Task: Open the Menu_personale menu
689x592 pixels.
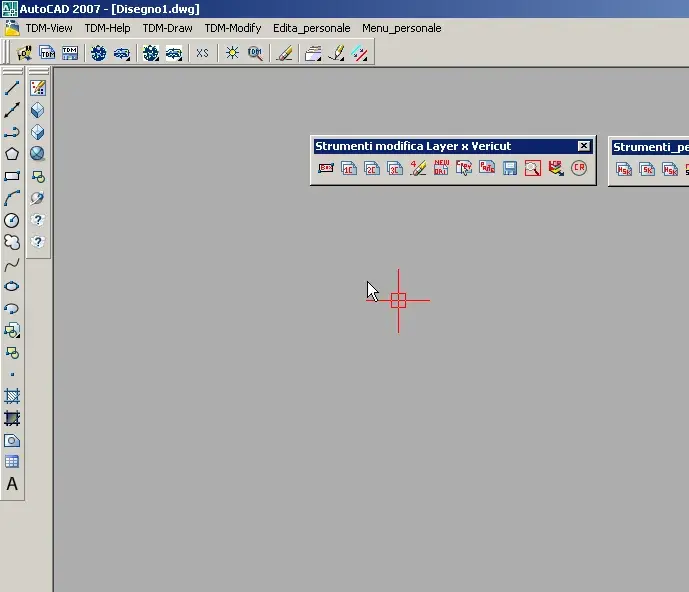Action: pyautogui.click(x=402, y=28)
